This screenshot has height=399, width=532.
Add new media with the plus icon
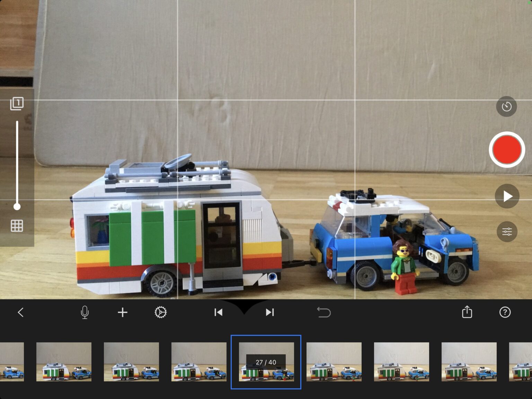coord(122,312)
